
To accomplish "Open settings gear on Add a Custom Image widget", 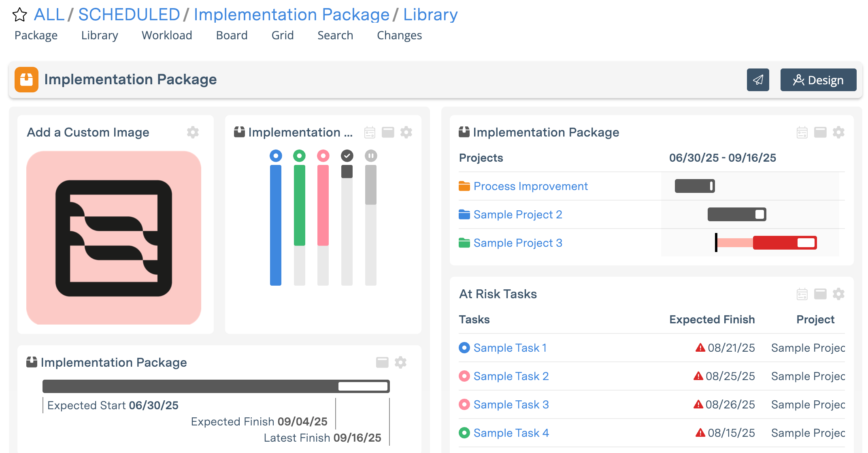I will click(x=193, y=132).
